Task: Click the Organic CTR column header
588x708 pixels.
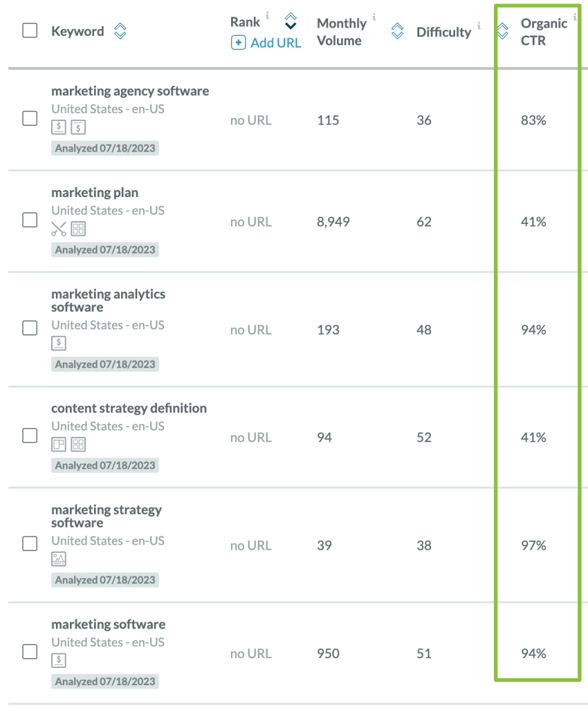Action: click(544, 32)
